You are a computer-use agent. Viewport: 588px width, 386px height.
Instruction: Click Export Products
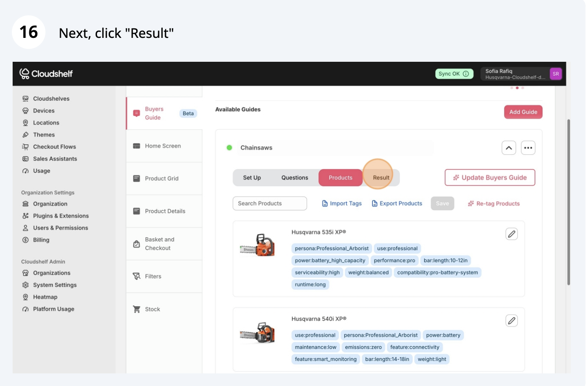[397, 203]
